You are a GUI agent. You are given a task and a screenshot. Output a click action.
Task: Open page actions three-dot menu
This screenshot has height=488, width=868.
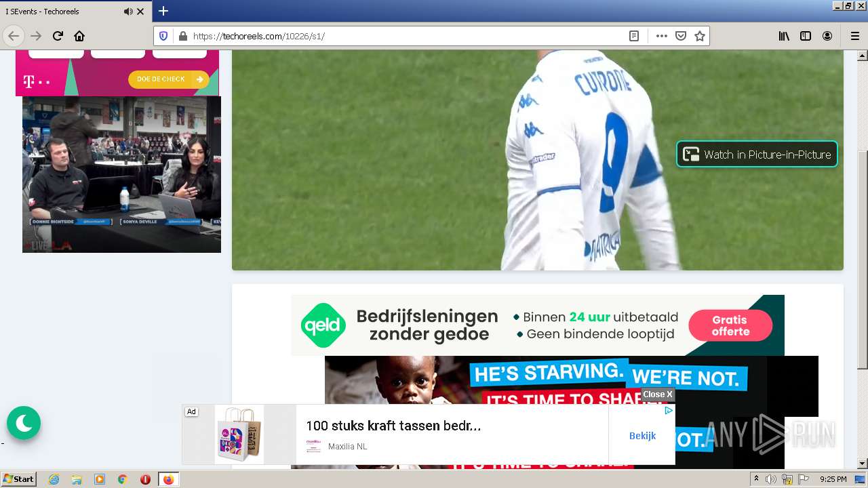(x=662, y=36)
